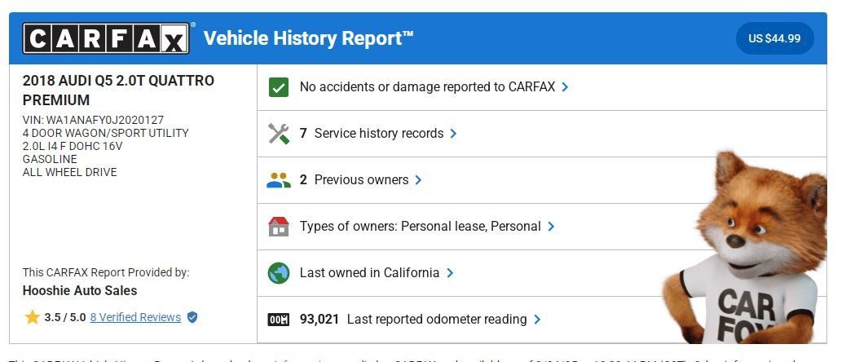Click the odometer reading icon
The width and height of the screenshot is (868, 362).
(x=279, y=320)
